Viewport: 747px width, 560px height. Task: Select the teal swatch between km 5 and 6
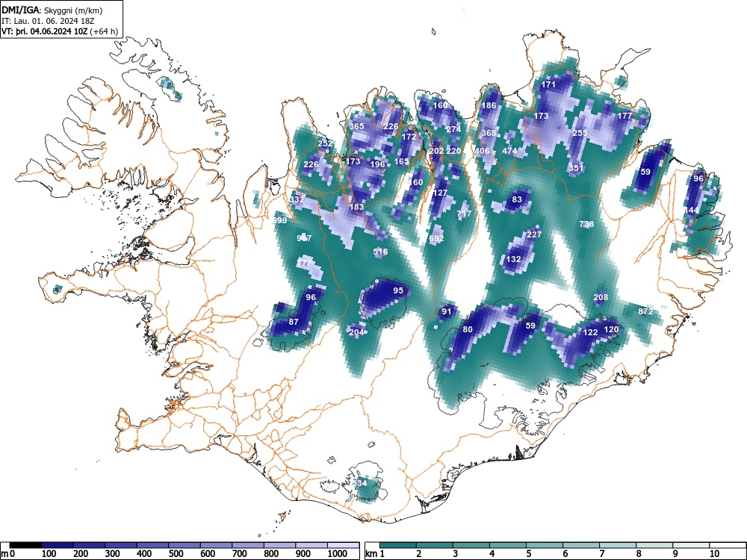tap(545, 545)
